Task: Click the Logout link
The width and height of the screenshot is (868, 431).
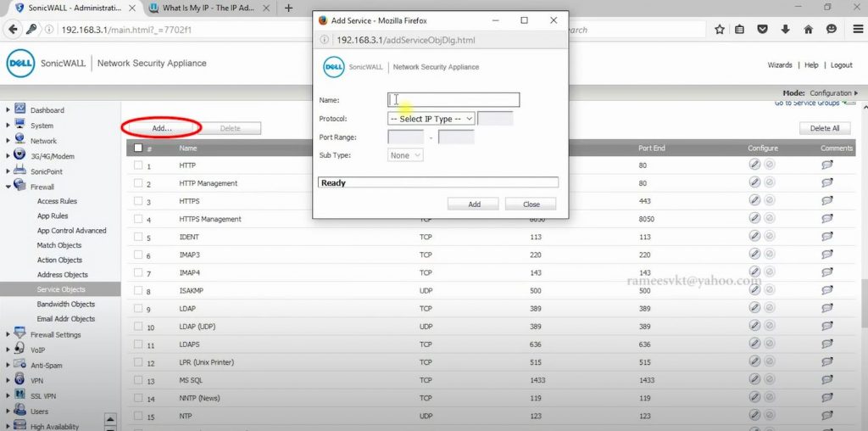Action: tap(842, 64)
